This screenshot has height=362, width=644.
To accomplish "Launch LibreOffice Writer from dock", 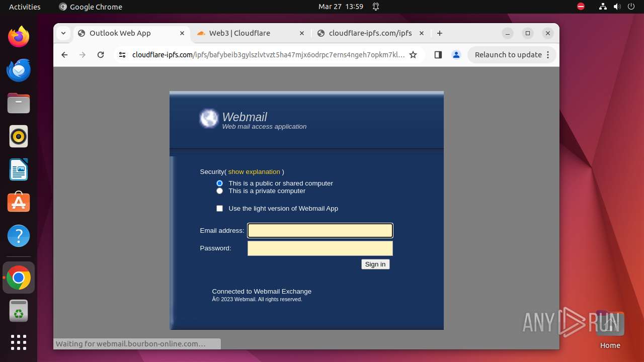I will [19, 169].
